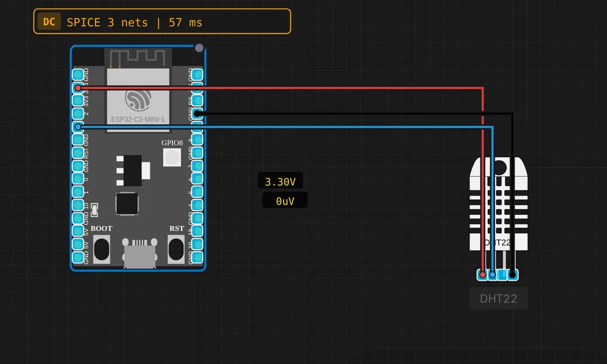The height and width of the screenshot is (364, 607).
Task: Click the left header pin labeled 1
Action: (77, 192)
